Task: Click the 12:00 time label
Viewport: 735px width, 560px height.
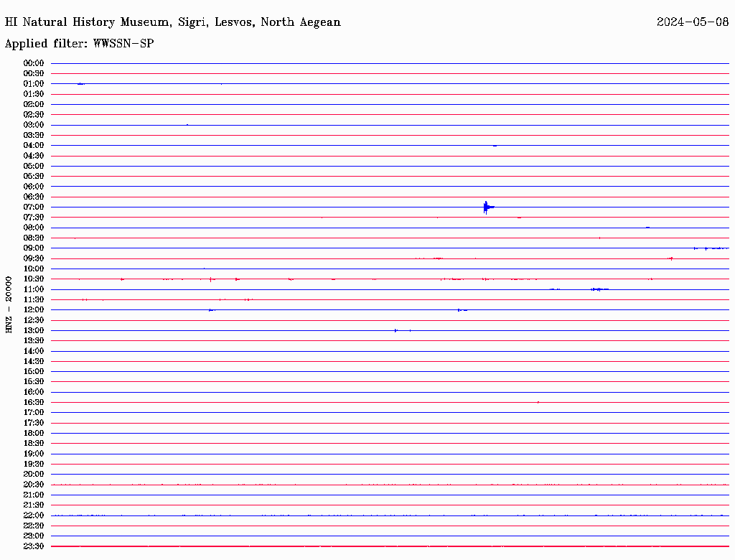Action: point(34,310)
